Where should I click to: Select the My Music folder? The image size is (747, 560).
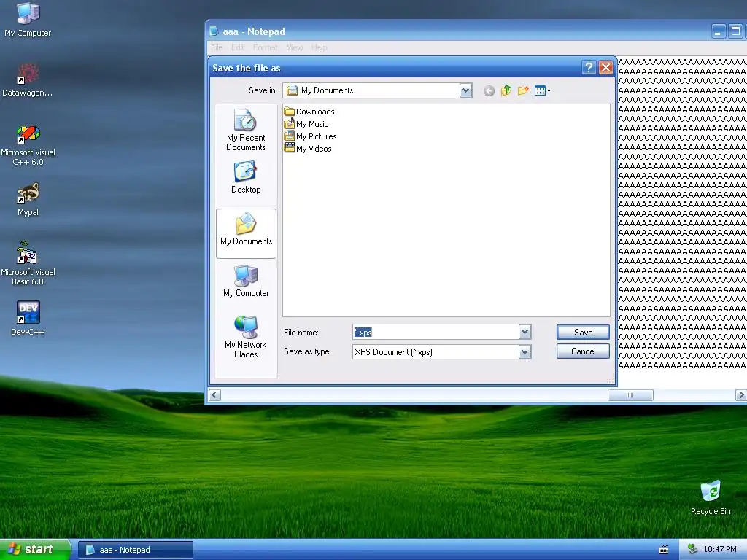pos(306,124)
